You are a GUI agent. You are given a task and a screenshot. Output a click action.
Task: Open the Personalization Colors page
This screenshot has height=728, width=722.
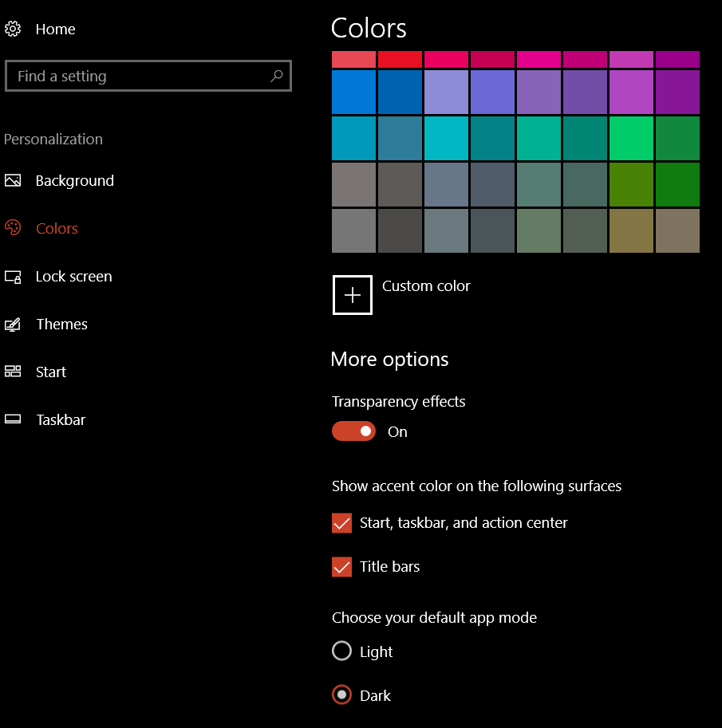[x=57, y=228]
